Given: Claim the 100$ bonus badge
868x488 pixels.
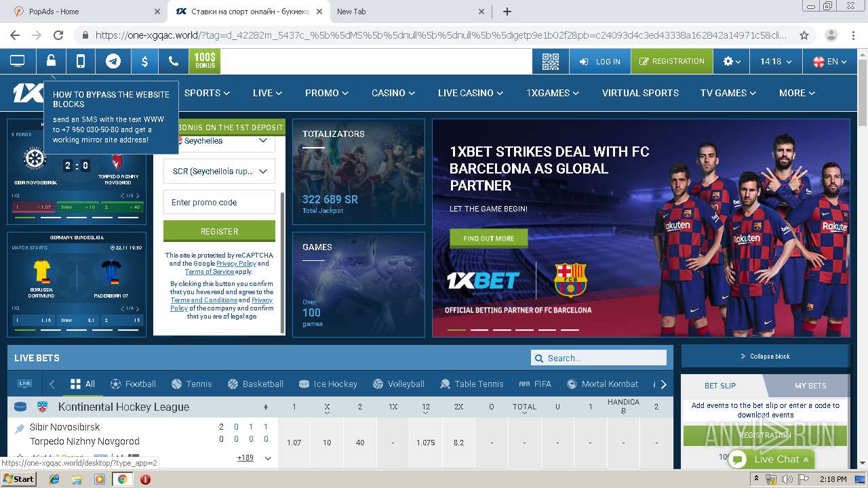Looking at the screenshot, I should coord(205,61).
